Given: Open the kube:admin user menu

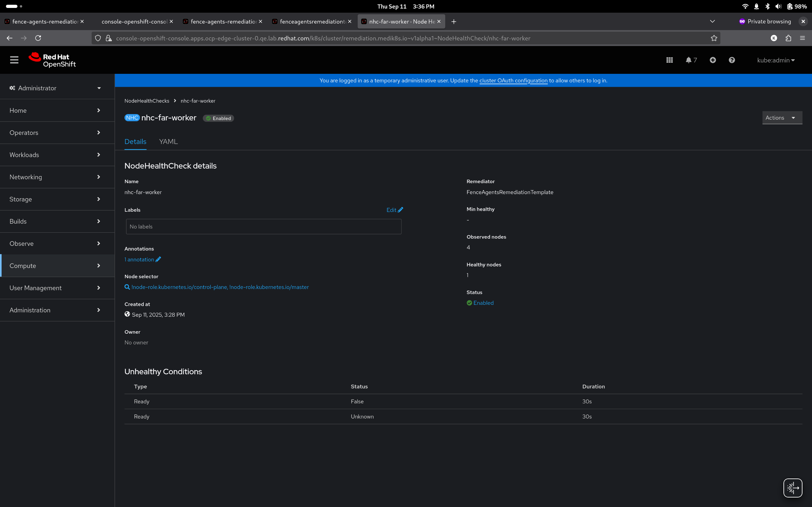Looking at the screenshot, I should coord(776,60).
